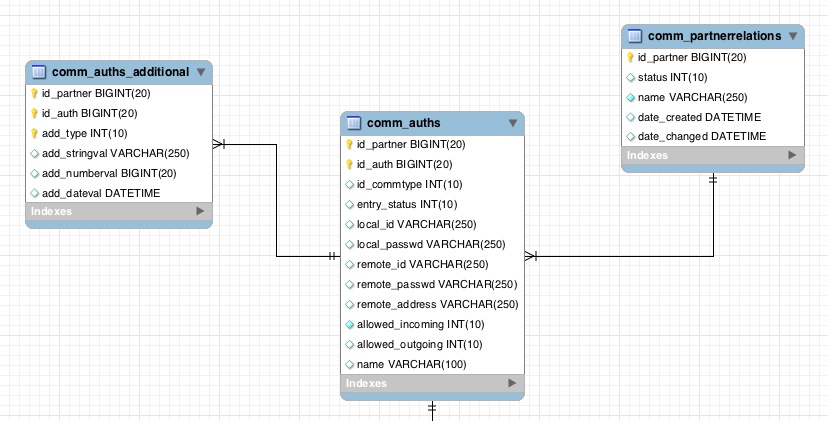Click the comm_partnerrelations table icon
Viewport: 828px width, 421px height.
pyautogui.click(x=635, y=36)
